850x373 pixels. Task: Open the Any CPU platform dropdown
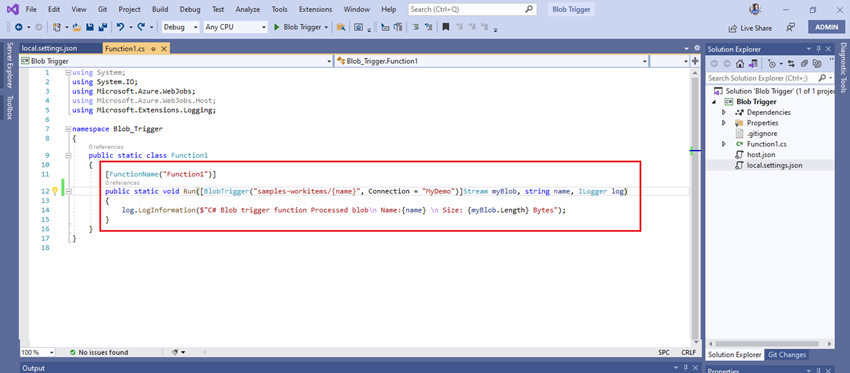coord(236,27)
